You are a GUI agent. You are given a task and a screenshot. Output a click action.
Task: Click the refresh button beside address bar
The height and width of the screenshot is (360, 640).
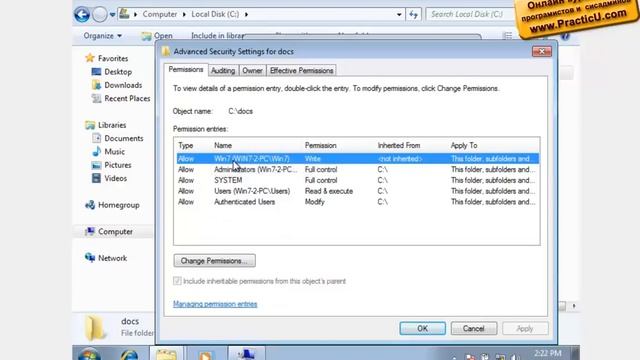[x=413, y=15]
